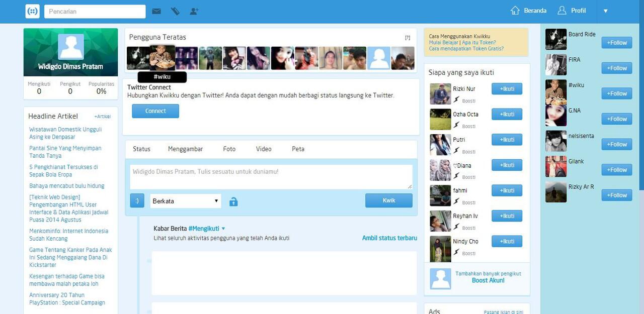Switch to the Peta tab
The width and height of the screenshot is (644, 314).
pyautogui.click(x=298, y=149)
